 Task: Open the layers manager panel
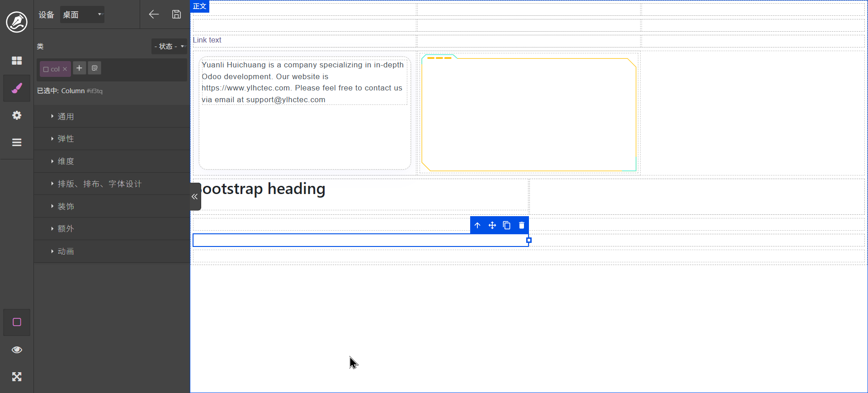point(17,142)
